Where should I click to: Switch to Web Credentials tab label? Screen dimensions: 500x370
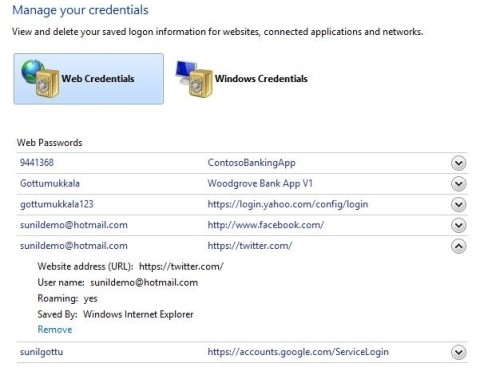click(98, 79)
